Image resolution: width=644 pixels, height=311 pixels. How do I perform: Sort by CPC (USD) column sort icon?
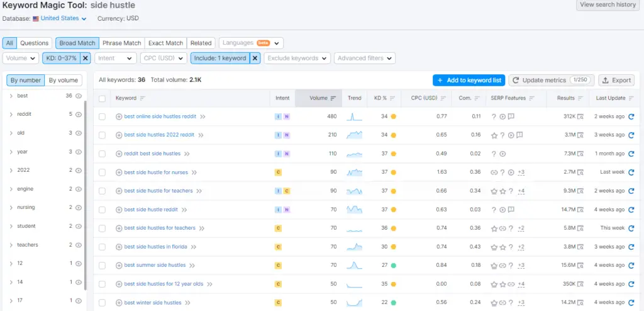442,98
